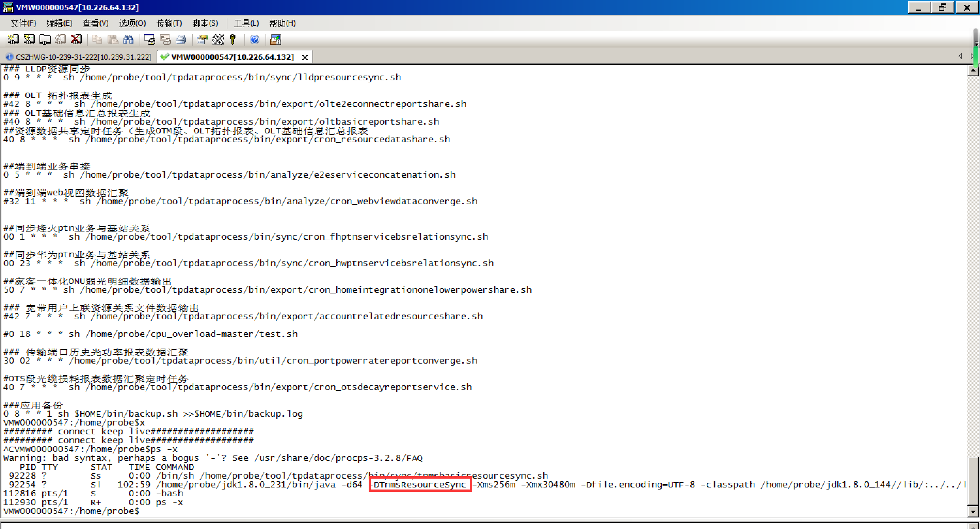The image size is (980, 529).
Task: Click the ###应用备份 comment line
Action: pos(33,405)
